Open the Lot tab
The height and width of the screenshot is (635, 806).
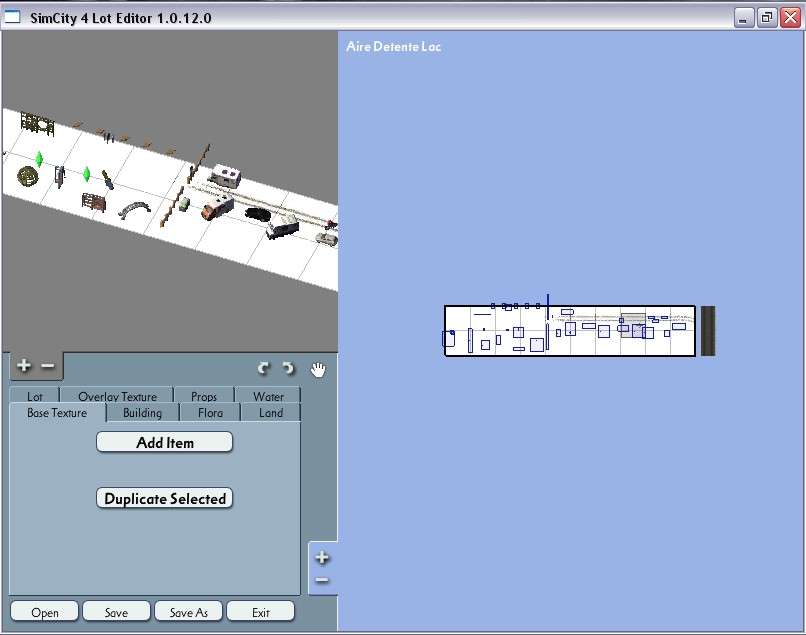point(34,396)
